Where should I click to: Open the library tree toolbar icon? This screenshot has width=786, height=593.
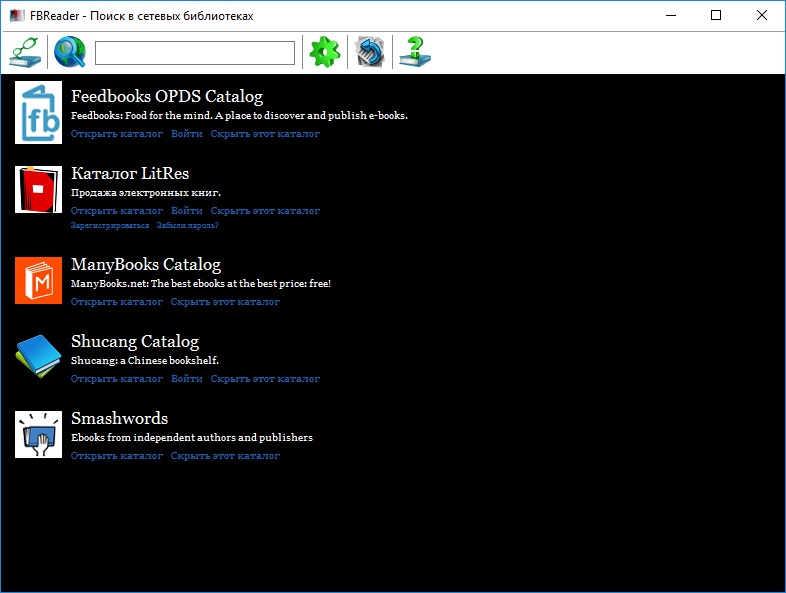click(25, 52)
